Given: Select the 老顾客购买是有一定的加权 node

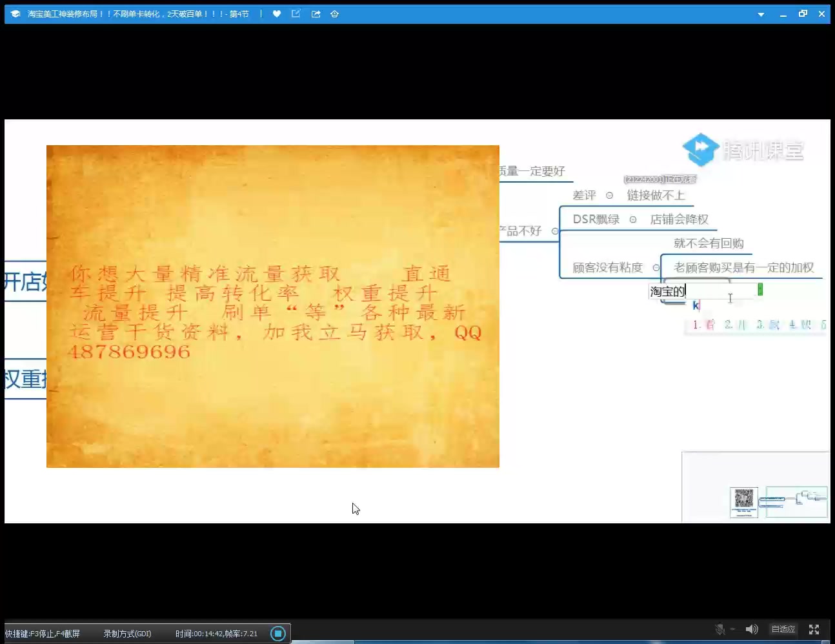Looking at the screenshot, I should 744,267.
